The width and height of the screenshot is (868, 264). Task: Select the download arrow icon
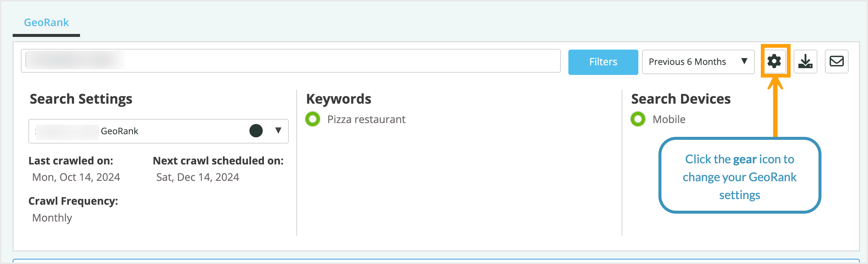tap(805, 62)
